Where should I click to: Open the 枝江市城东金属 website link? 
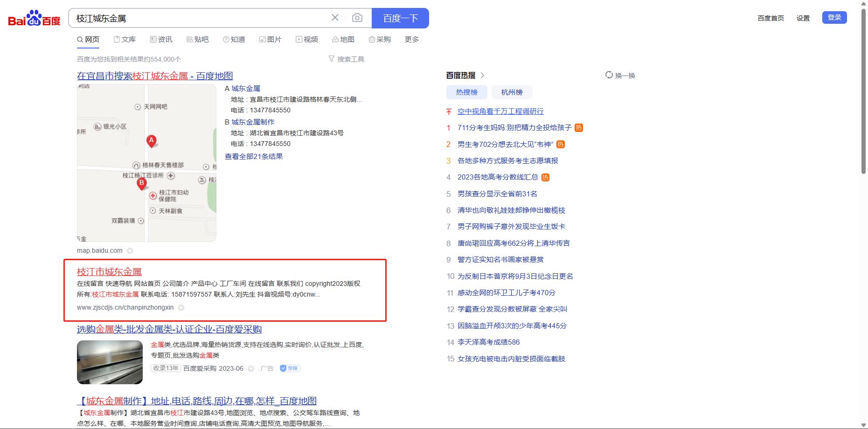[109, 271]
